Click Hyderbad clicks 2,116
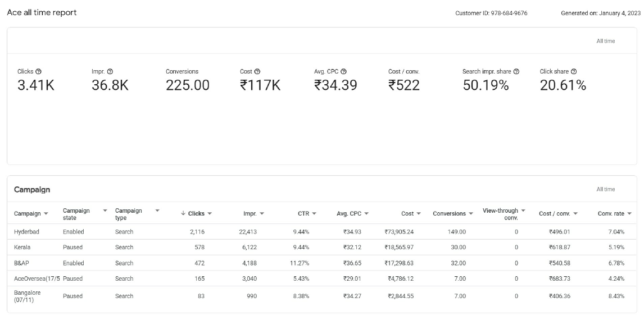Image resolution: width=644 pixels, height=320 pixels. 197,232
